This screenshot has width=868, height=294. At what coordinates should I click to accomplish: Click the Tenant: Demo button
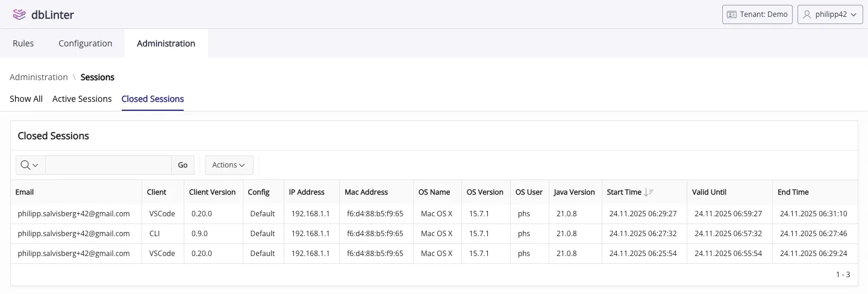757,14
